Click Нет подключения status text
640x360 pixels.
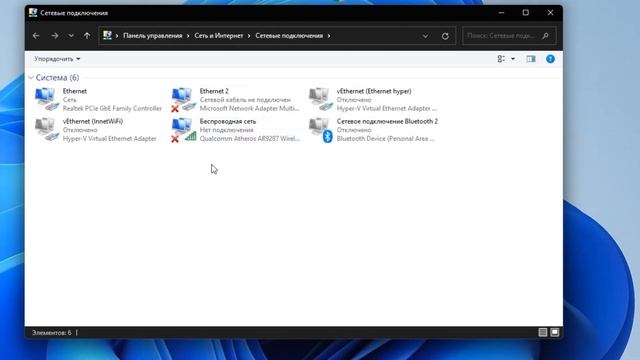tap(227, 130)
